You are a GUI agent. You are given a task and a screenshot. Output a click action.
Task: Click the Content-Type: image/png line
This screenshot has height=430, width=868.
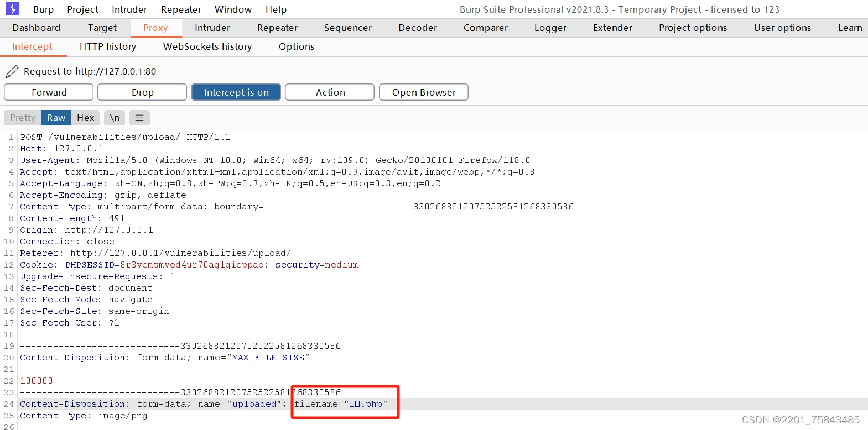(x=84, y=416)
